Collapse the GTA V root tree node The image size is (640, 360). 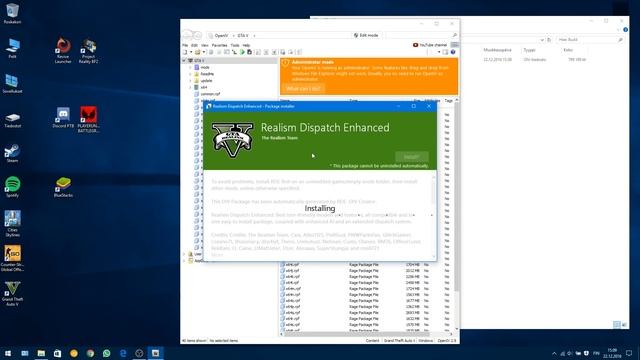pyautogui.click(x=184, y=60)
